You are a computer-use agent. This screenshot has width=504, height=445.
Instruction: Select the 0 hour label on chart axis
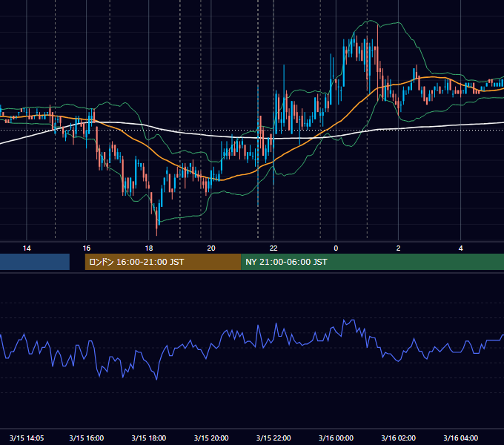(336, 248)
